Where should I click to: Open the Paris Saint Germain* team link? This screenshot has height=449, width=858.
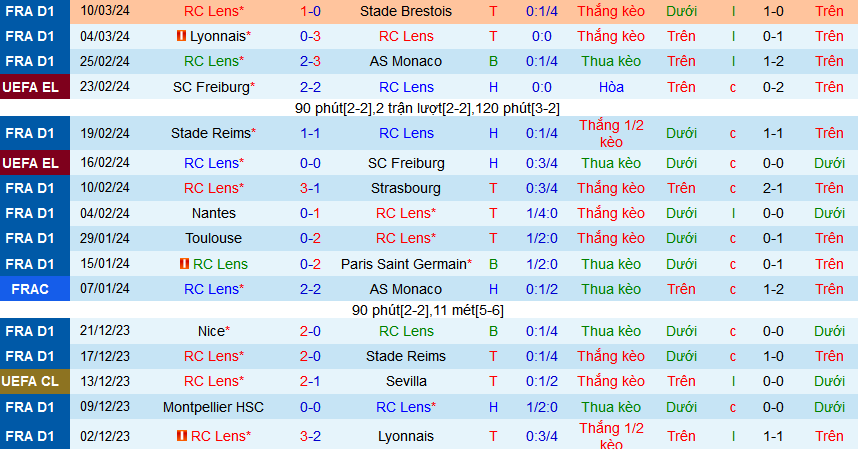407,264
